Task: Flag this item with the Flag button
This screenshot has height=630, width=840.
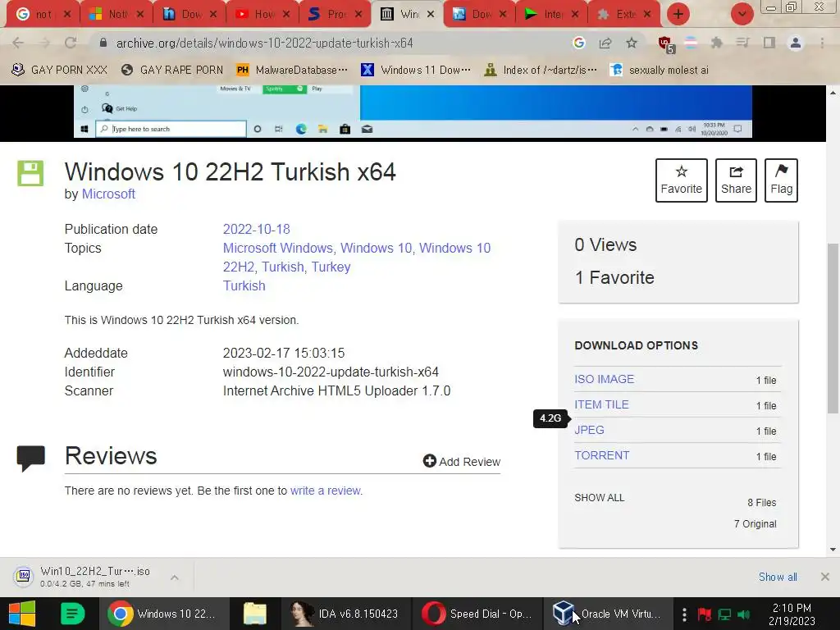Action: click(781, 180)
